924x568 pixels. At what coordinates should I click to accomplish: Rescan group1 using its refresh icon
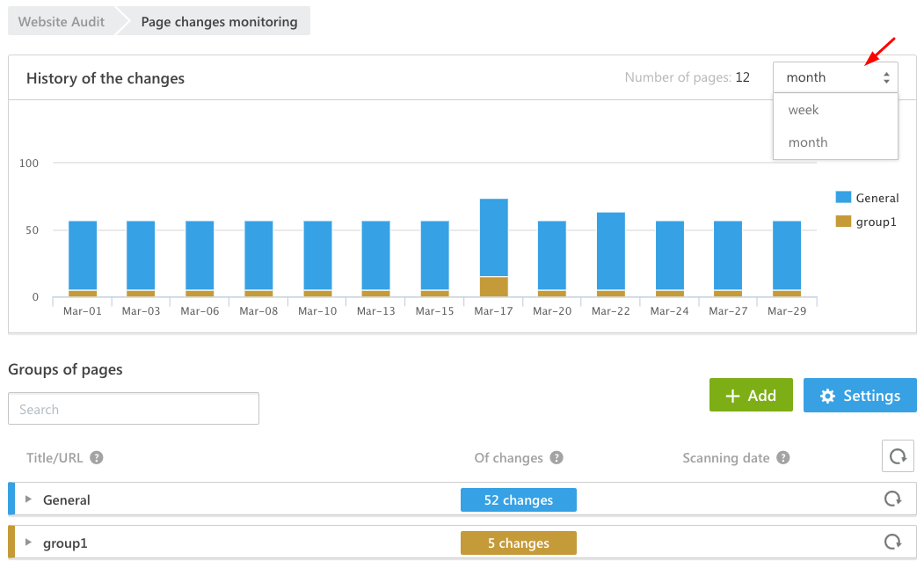click(x=892, y=543)
